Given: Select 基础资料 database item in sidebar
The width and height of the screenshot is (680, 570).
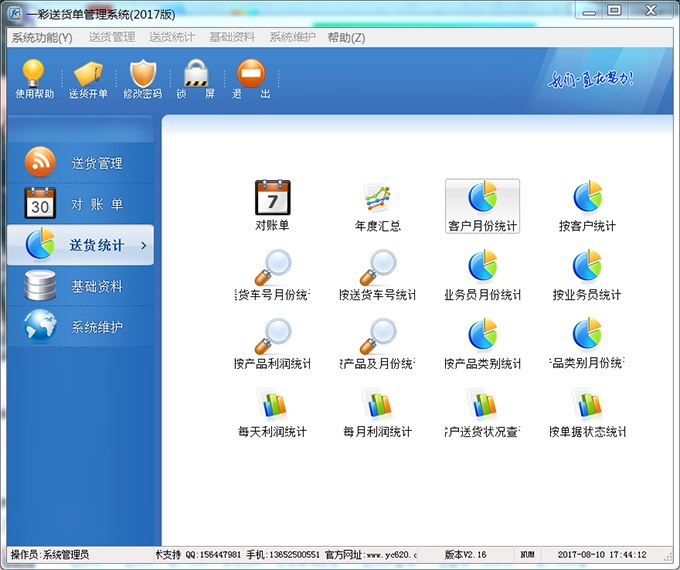Looking at the screenshot, I should coord(81,286).
